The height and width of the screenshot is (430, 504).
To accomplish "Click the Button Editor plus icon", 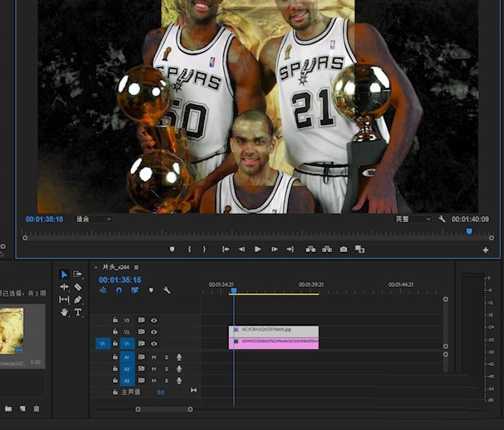I will point(485,250).
